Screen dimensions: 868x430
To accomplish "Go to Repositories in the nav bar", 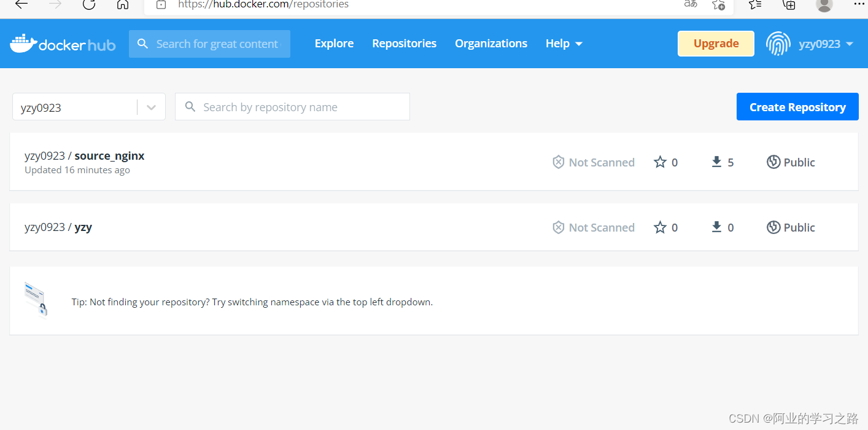I will tap(404, 44).
